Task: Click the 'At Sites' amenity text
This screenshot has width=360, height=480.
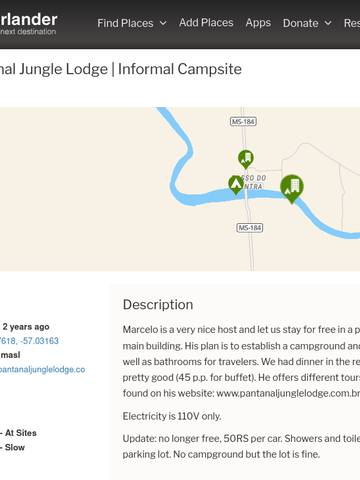Action: click(21, 433)
